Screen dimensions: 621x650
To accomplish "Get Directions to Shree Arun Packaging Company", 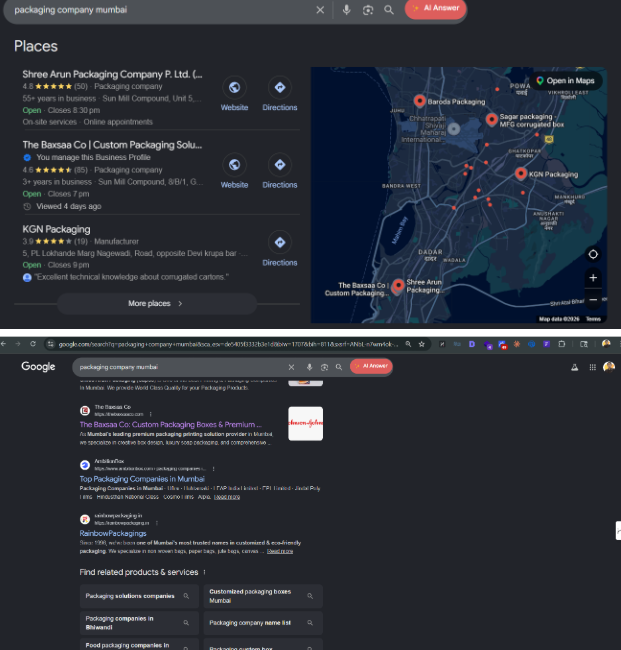I will click(280, 95).
